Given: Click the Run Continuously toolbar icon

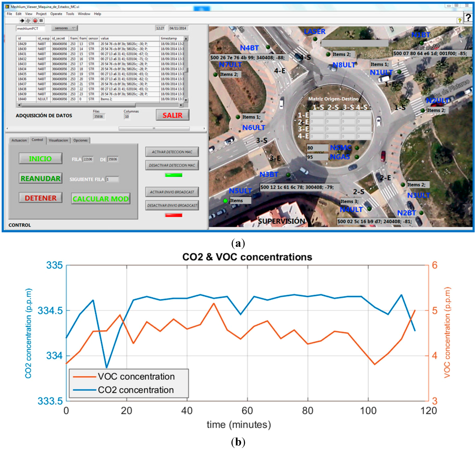Looking at the screenshot, I should pyautogui.click(x=28, y=21).
